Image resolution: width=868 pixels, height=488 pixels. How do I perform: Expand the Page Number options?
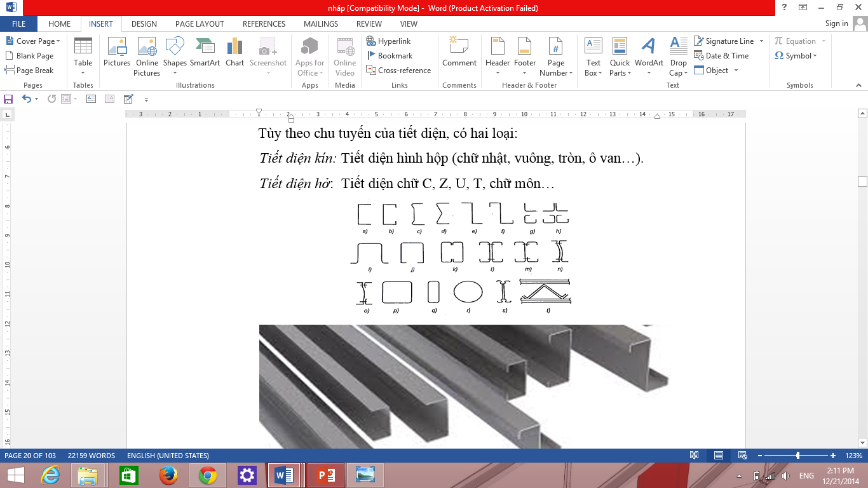(x=556, y=57)
